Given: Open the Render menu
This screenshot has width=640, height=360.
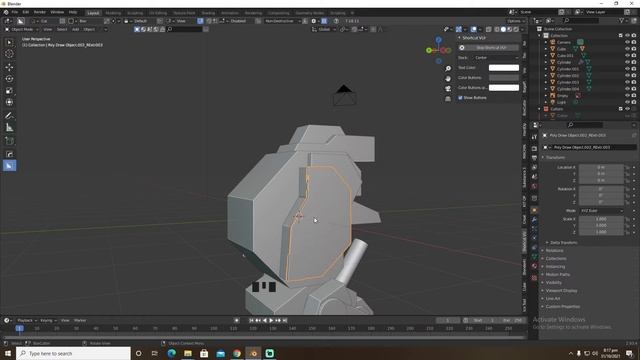Looking at the screenshot, I should pos(40,12).
